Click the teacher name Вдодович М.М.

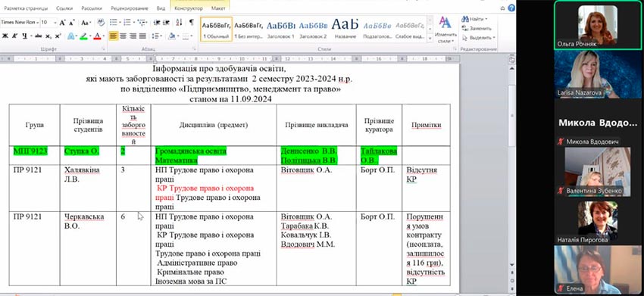pos(308,245)
